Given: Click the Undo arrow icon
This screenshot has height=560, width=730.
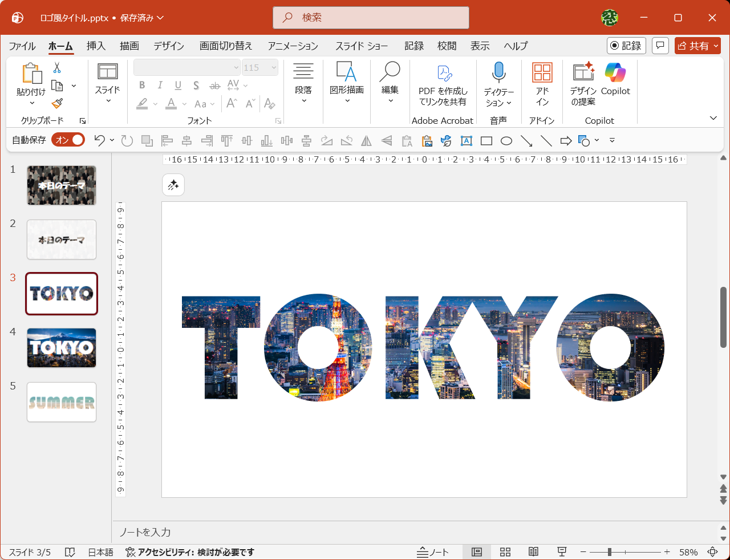Looking at the screenshot, I should 99,140.
